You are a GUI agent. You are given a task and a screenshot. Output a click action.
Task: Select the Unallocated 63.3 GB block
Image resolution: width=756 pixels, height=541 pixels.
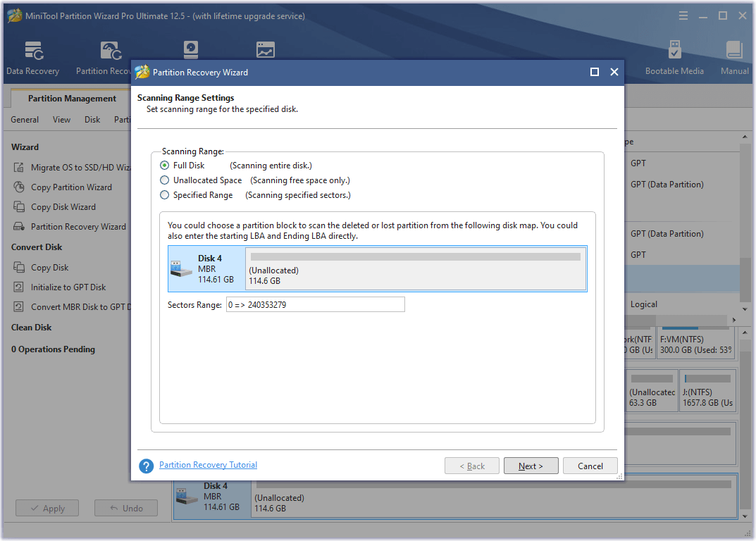click(652, 390)
